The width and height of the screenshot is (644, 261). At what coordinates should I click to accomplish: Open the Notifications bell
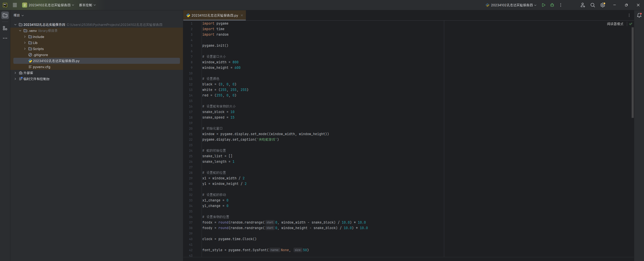pos(639,15)
